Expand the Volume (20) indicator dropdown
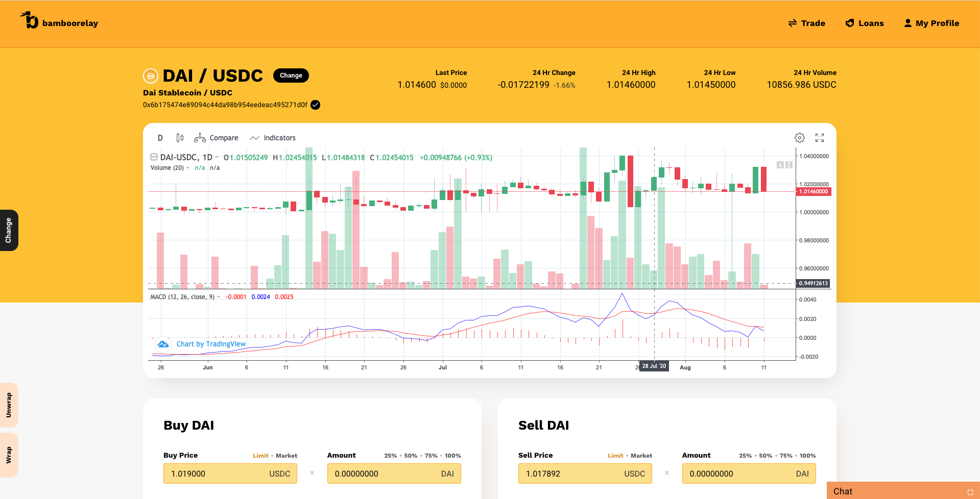Viewport: 980px width, 499px height. (188, 168)
